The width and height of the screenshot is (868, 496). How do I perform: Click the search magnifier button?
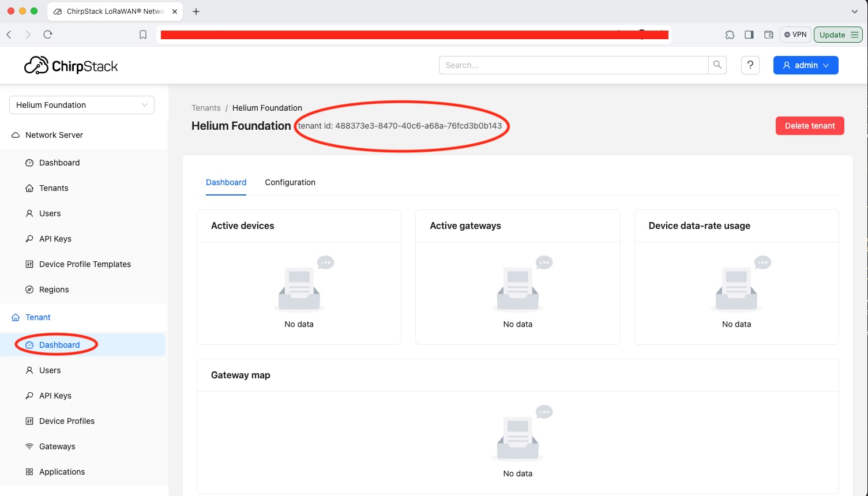[717, 65]
